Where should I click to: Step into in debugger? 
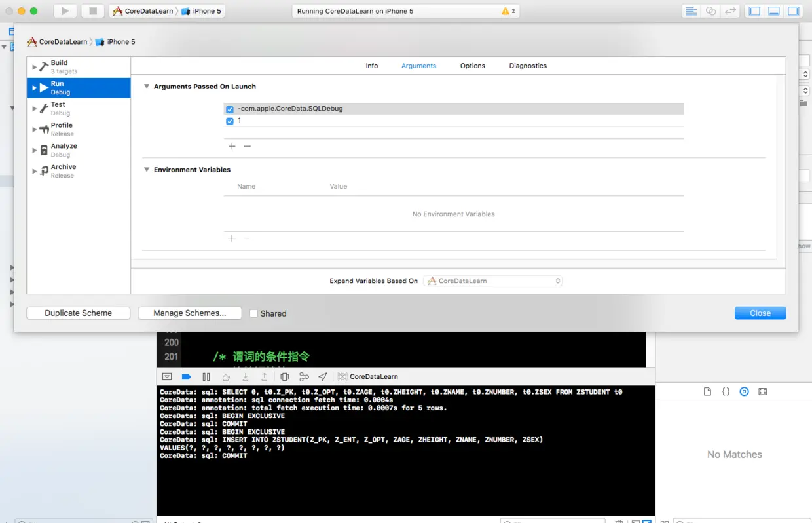pyautogui.click(x=246, y=377)
